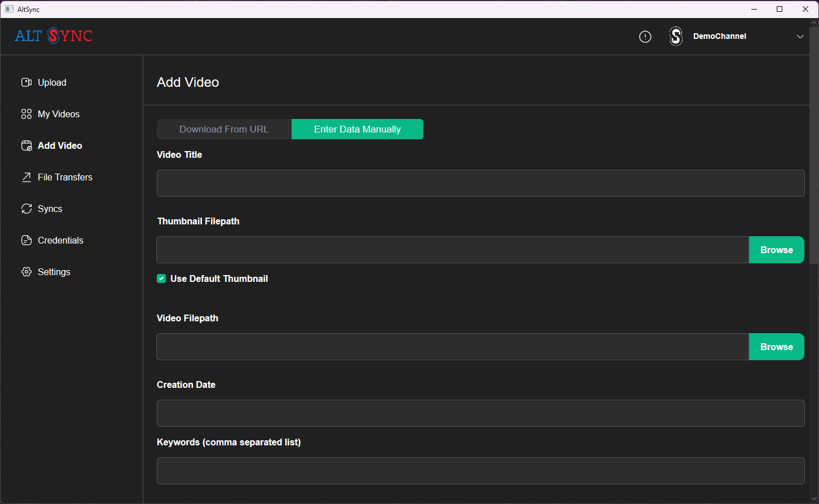Screen dimensions: 819x504
Task: Click the My Videos grid icon
Action: point(27,114)
